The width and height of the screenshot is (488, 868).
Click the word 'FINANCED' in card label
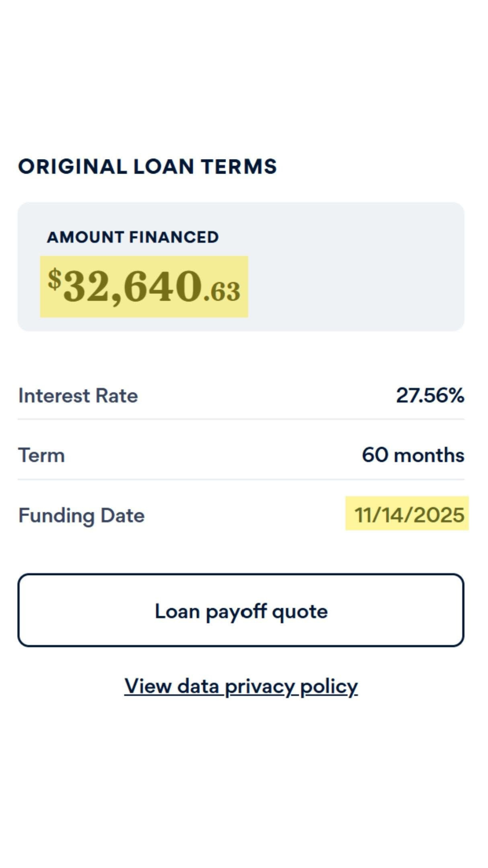(174, 237)
